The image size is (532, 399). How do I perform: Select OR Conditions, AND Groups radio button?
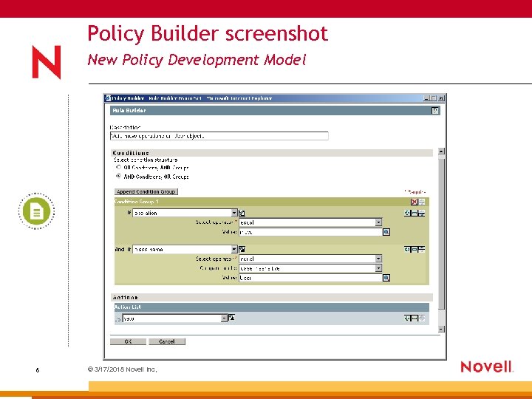coord(119,167)
